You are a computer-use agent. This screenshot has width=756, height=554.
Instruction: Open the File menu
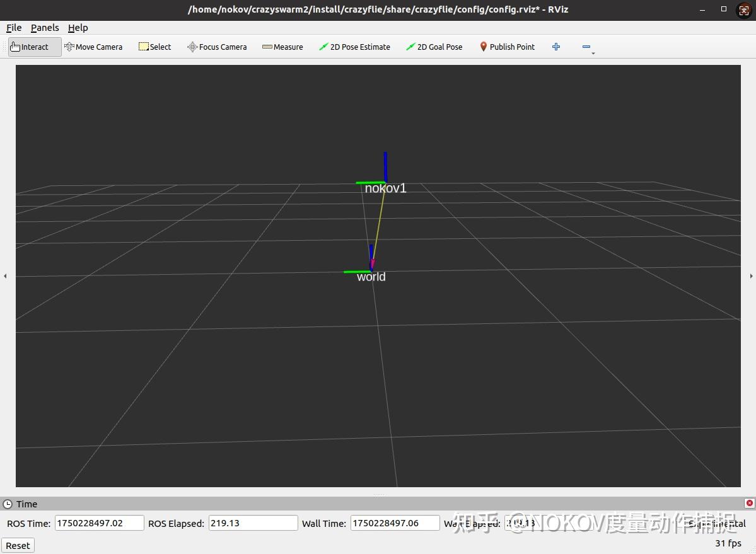tap(13, 28)
